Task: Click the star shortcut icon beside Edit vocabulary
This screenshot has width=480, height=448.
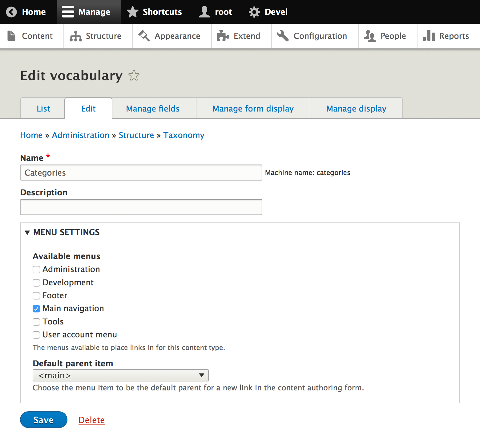Action: [134, 75]
